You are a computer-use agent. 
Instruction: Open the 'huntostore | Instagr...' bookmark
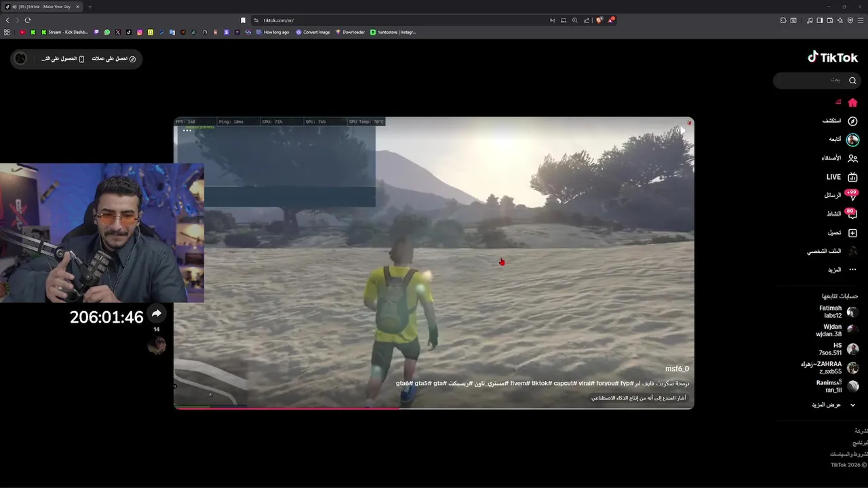click(393, 32)
